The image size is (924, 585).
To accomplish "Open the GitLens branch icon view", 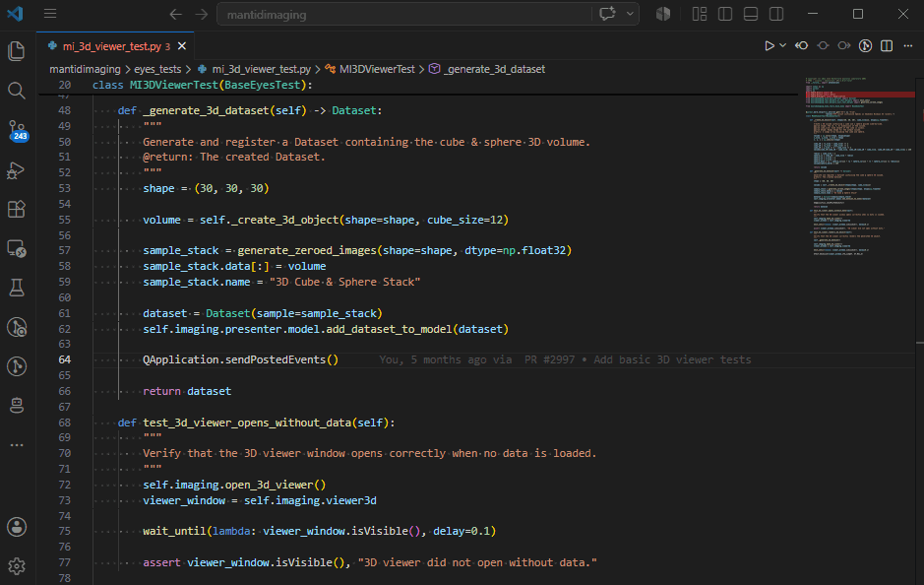I will [17, 366].
